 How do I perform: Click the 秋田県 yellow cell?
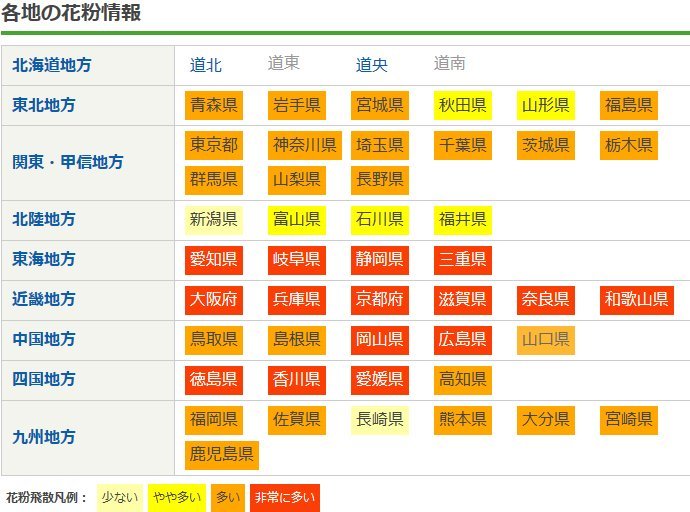click(462, 105)
